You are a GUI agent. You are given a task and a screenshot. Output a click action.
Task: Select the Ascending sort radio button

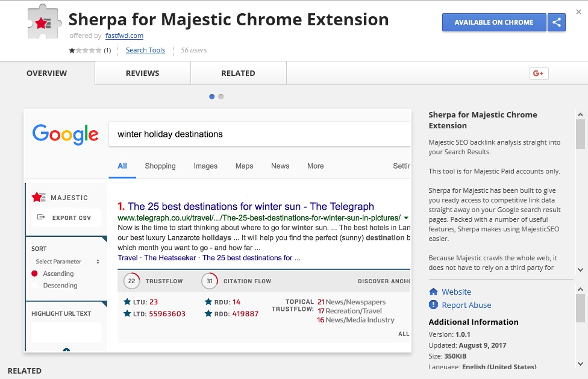pyautogui.click(x=34, y=274)
